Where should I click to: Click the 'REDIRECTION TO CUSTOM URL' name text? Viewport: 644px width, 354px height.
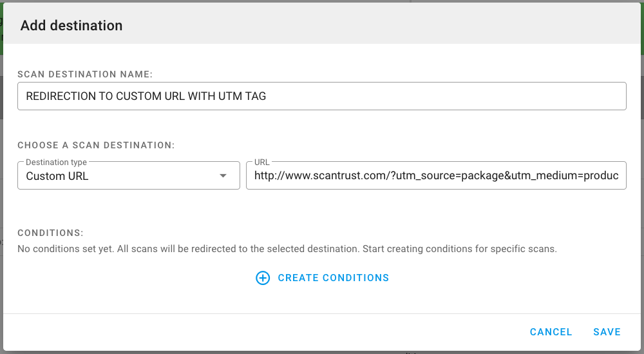(x=146, y=96)
